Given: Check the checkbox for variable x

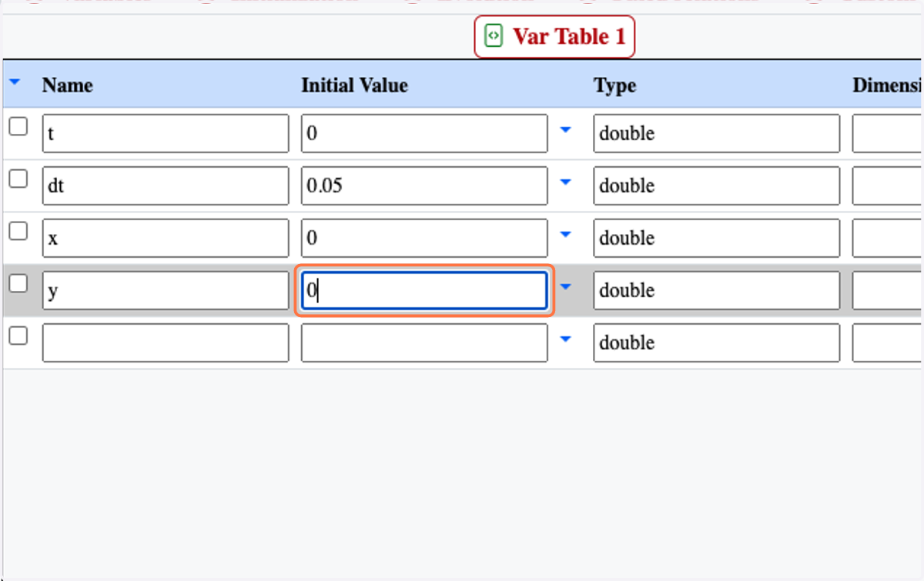Looking at the screenshot, I should [18, 232].
